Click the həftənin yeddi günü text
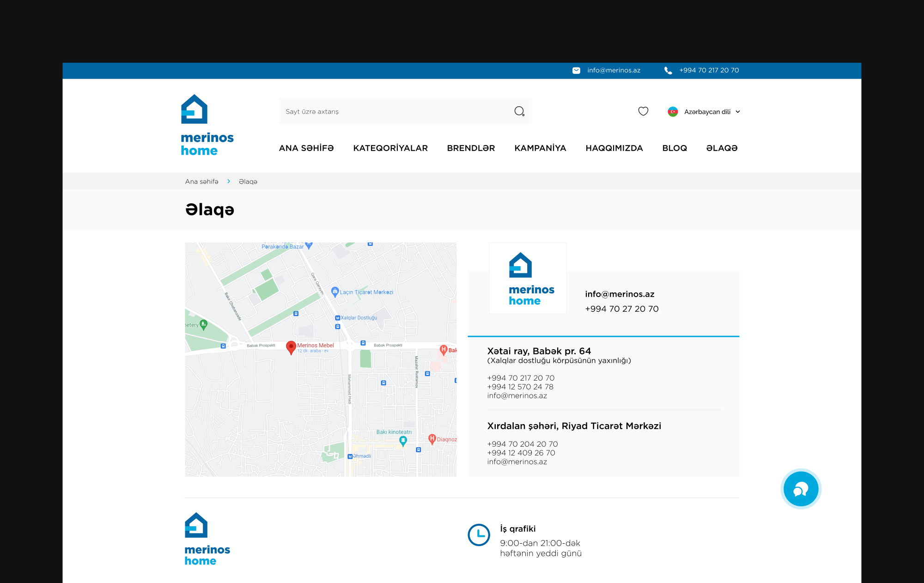 [541, 553]
